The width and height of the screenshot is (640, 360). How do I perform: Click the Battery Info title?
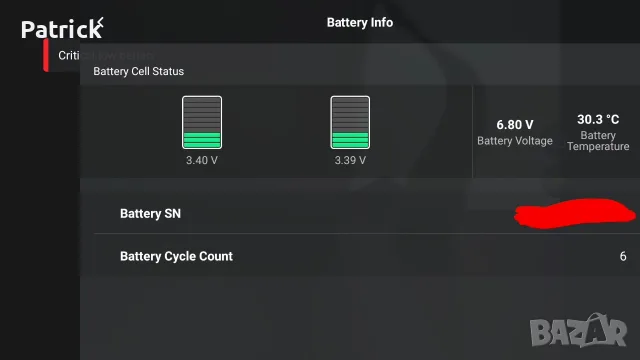coord(360,22)
